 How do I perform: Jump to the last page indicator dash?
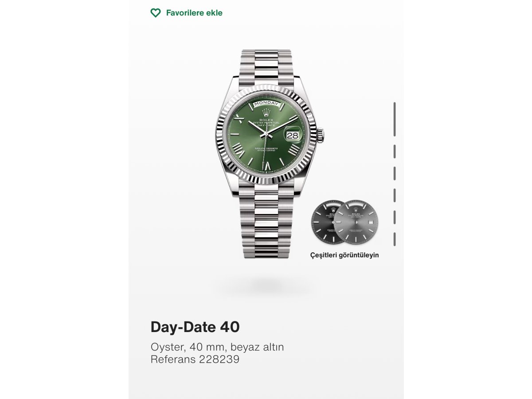click(394, 239)
